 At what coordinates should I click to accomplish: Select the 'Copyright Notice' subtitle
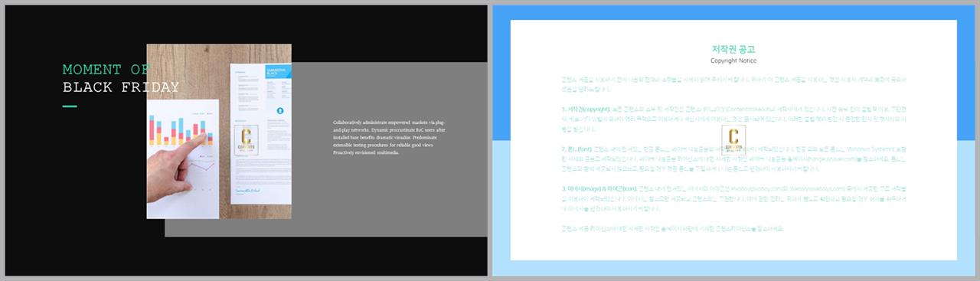point(733,60)
